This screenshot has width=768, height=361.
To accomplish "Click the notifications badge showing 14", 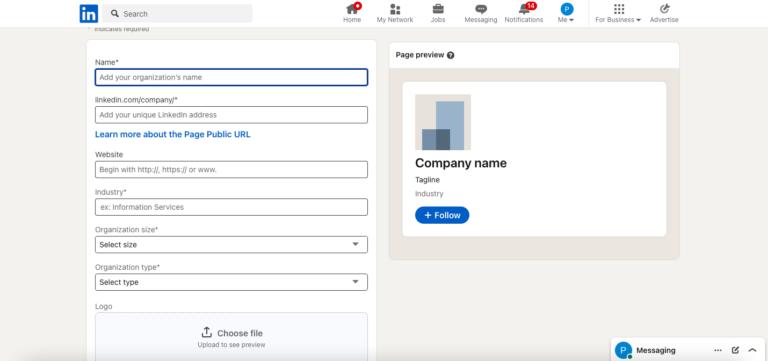I will [x=531, y=6].
